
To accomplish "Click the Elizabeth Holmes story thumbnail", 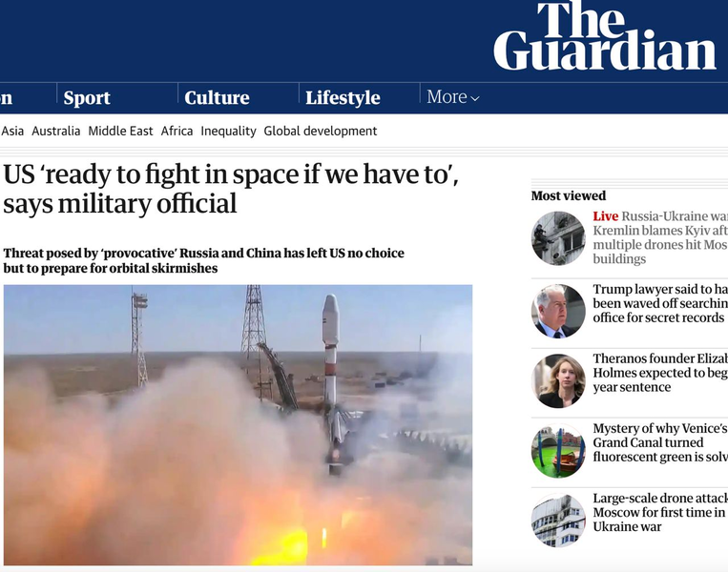I will click(558, 381).
